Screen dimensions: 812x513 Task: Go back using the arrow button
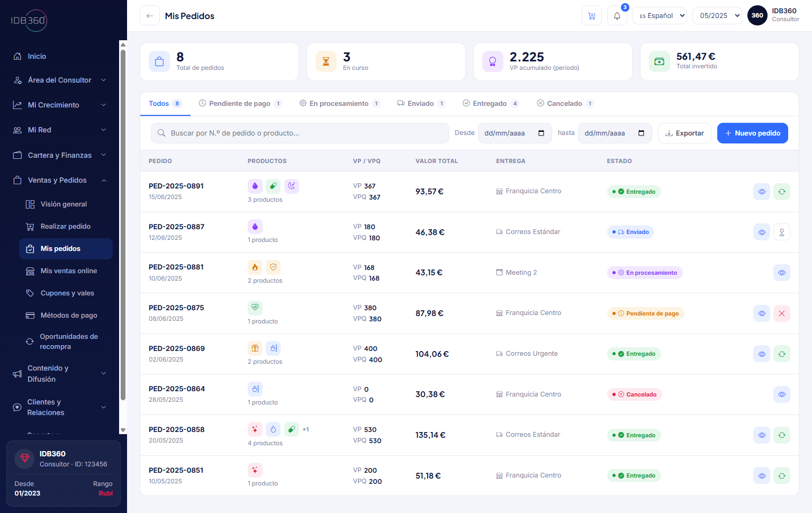point(150,16)
